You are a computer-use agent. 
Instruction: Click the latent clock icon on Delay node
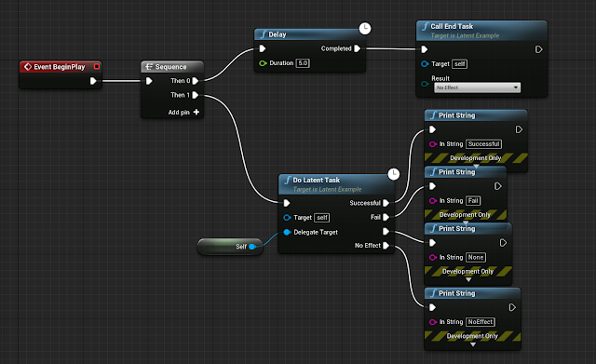pyautogui.click(x=365, y=29)
